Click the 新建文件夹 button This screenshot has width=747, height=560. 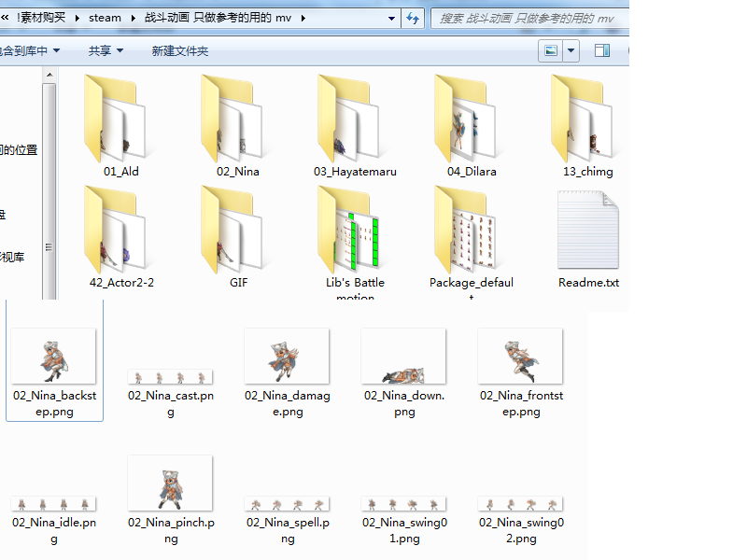click(x=179, y=50)
